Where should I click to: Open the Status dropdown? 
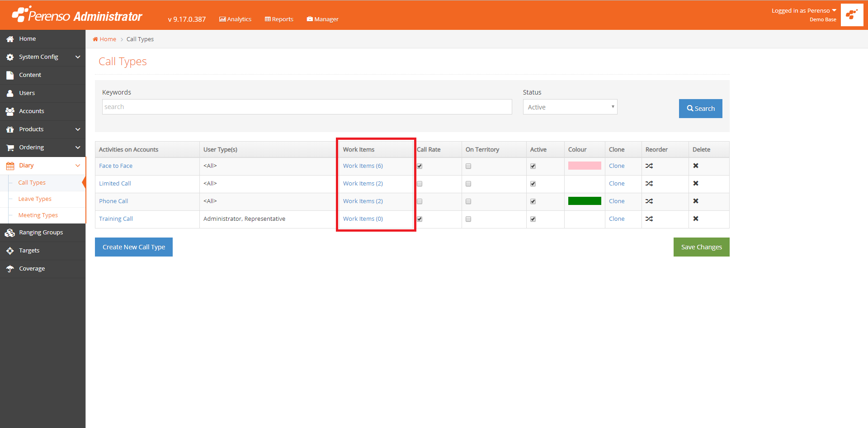[570, 107]
